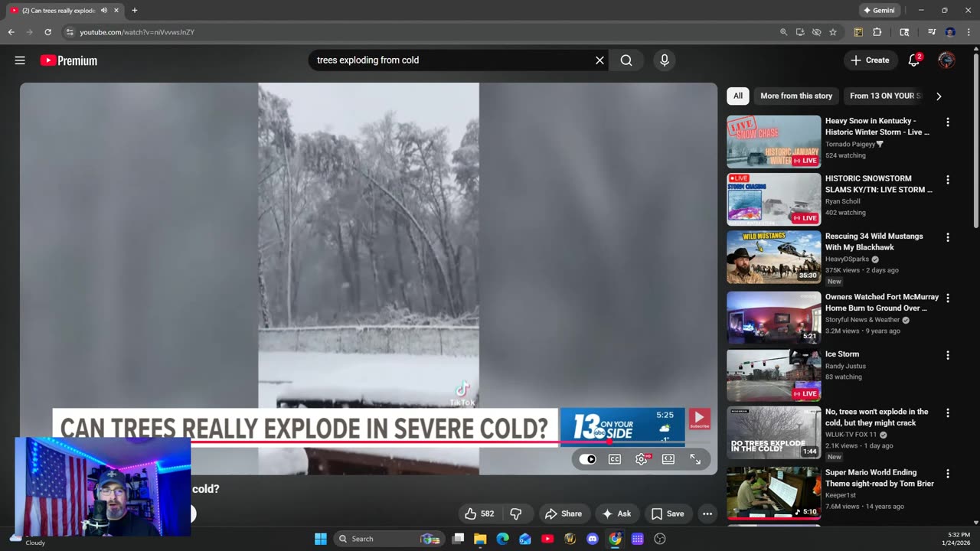
Task: Switch to theater mode view
Action: [668, 459]
